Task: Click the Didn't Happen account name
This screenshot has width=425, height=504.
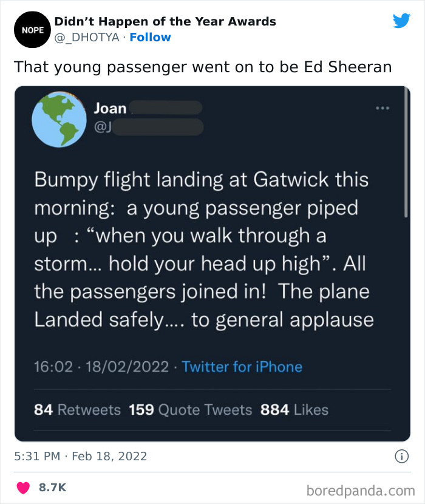Action: point(165,21)
